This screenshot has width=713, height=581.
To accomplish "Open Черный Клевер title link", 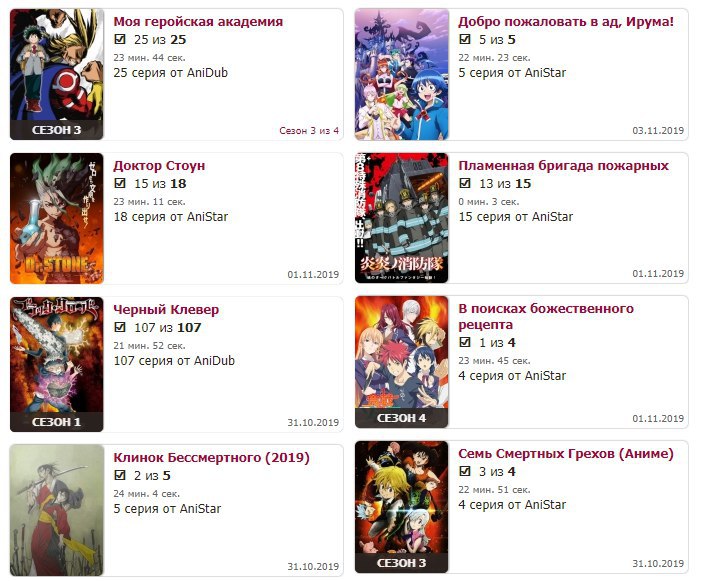I will (166, 310).
